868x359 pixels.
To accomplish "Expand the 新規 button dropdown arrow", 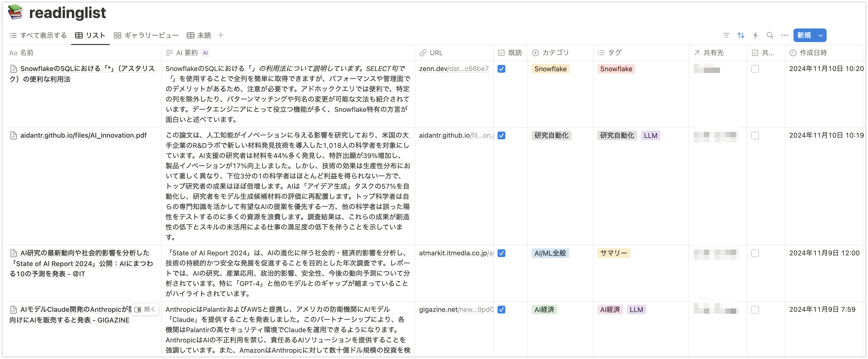I will click(821, 35).
